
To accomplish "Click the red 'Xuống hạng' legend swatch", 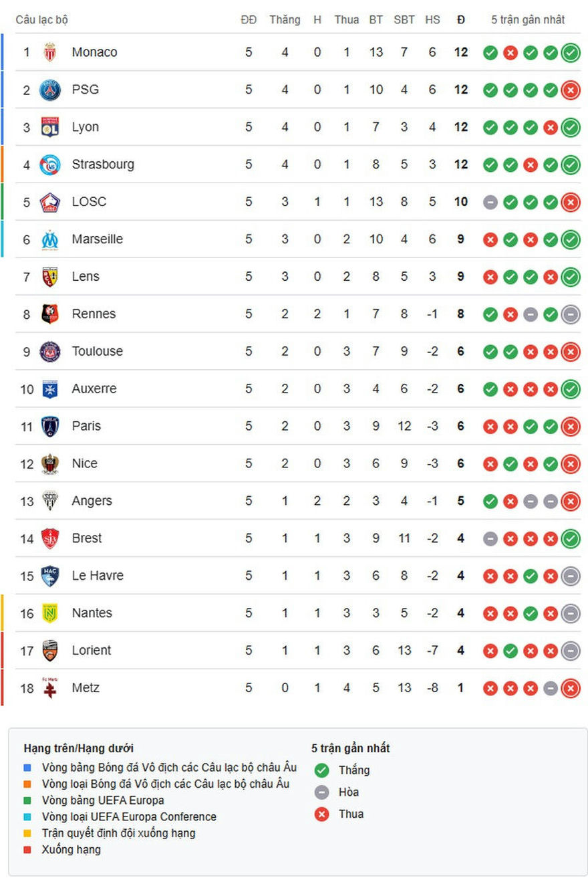I will (x=27, y=850).
